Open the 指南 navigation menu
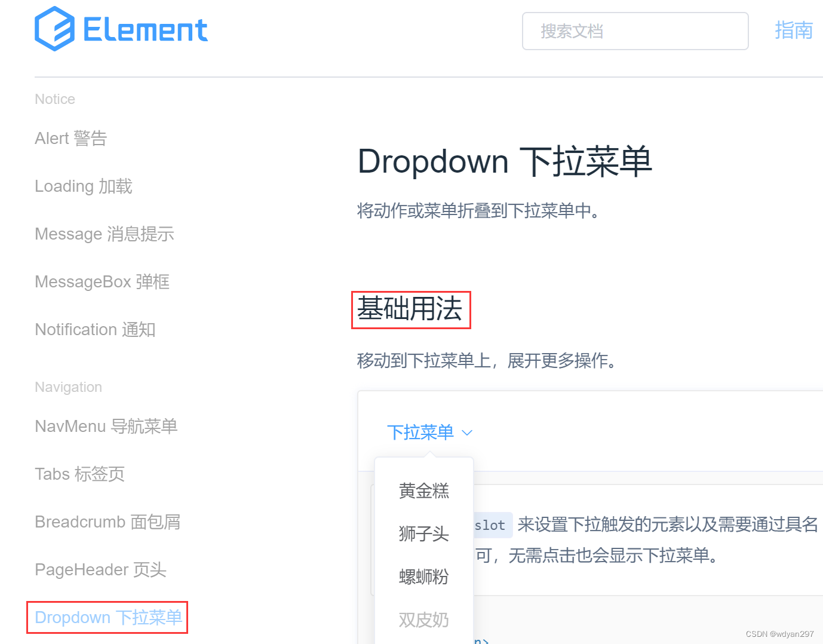The width and height of the screenshot is (823, 644). [794, 30]
